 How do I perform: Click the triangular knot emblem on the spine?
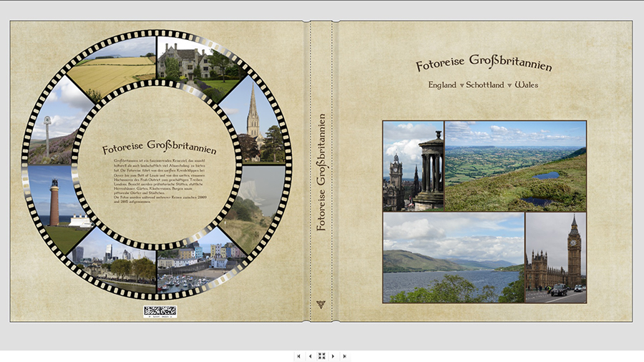pos(321,304)
